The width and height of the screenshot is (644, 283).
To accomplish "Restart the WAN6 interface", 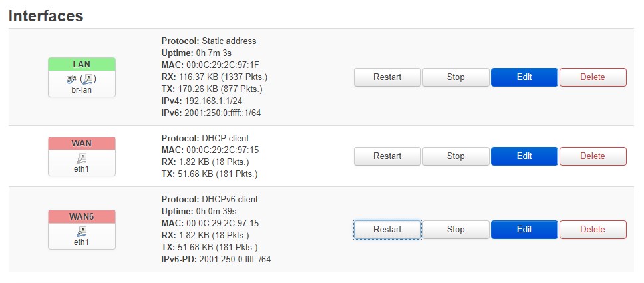I will [387, 230].
